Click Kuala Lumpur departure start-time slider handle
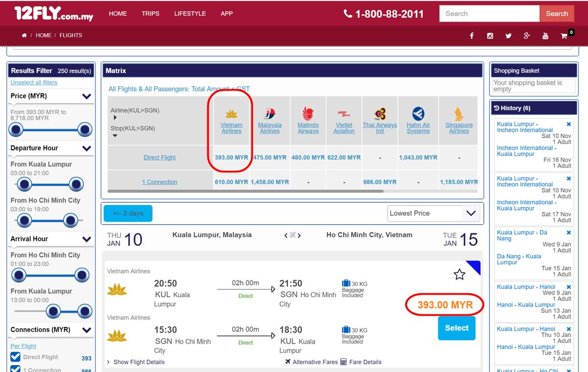588x372 pixels. pyautogui.click(x=24, y=184)
